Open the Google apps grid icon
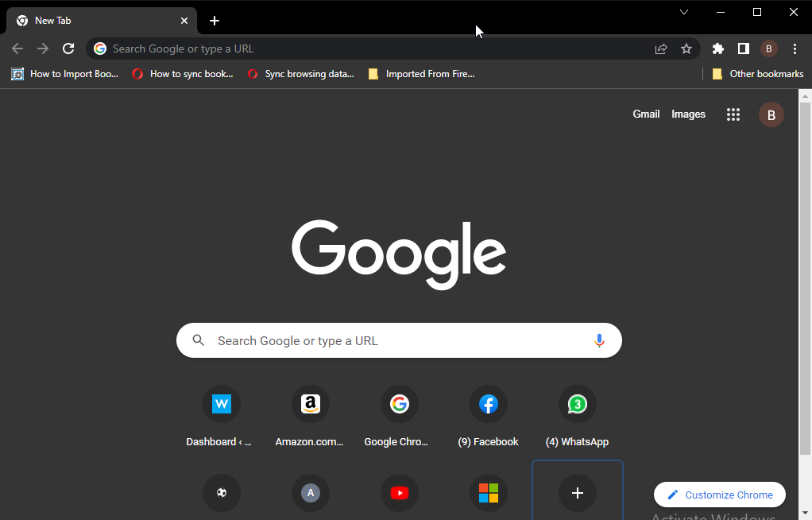 (x=733, y=114)
